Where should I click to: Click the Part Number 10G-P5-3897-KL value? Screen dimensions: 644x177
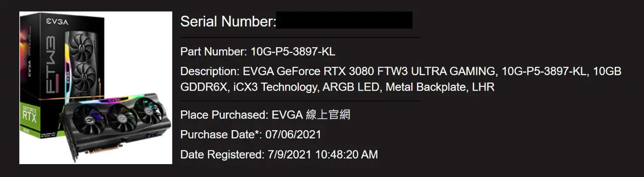(293, 52)
